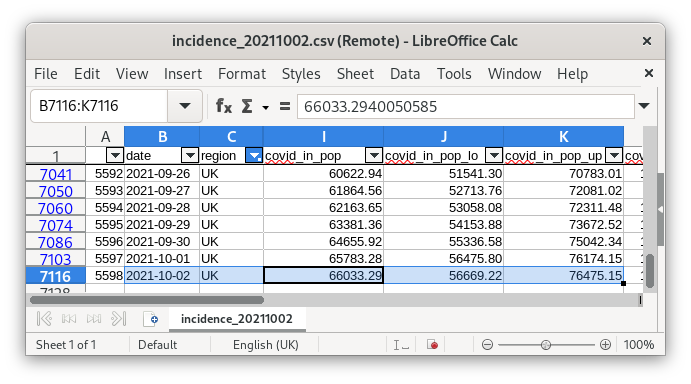Click the 100% zoom level indicator
Viewport: 691px width, 384px height.
click(x=639, y=344)
